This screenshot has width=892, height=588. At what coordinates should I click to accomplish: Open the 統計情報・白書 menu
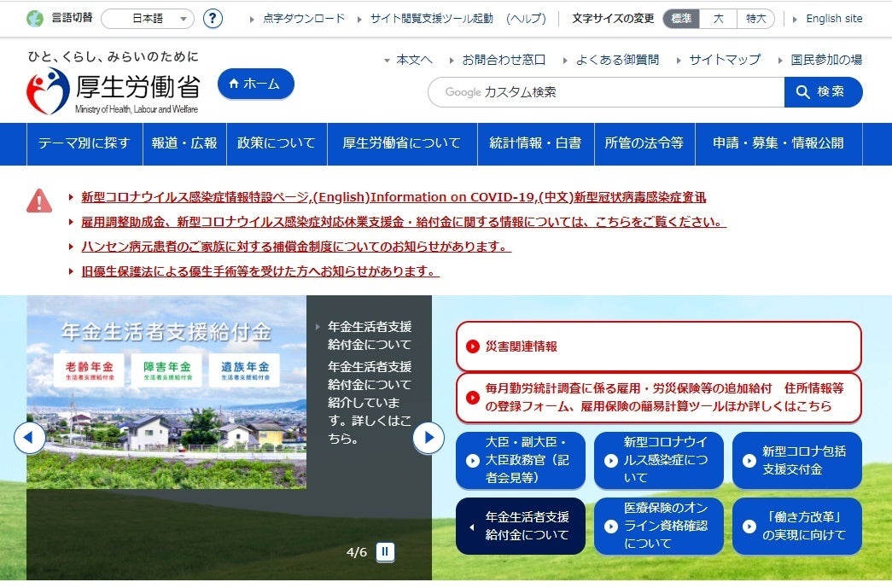click(x=535, y=143)
